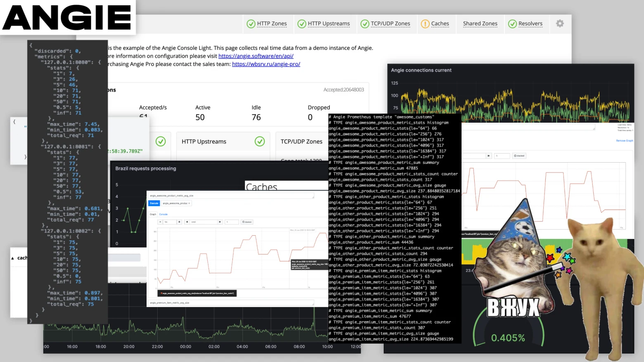Click the Idle value 76
Image resolution: width=644 pixels, height=362 pixels.
tap(256, 117)
